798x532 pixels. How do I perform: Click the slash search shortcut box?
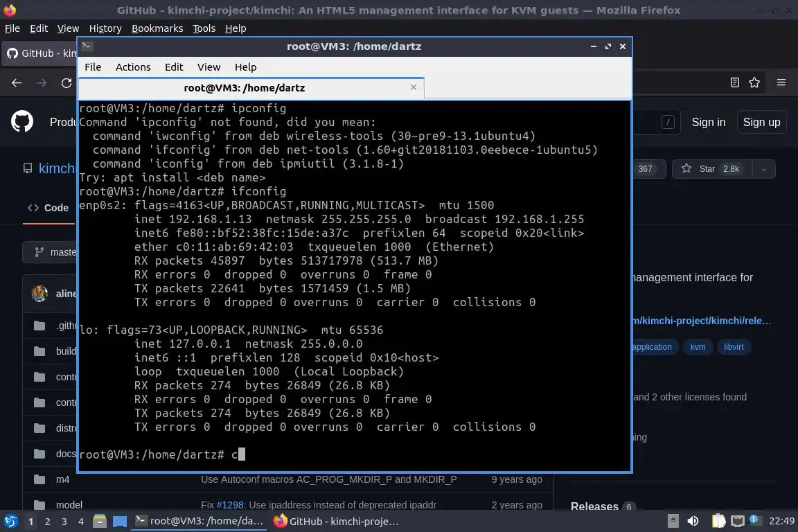click(x=668, y=122)
